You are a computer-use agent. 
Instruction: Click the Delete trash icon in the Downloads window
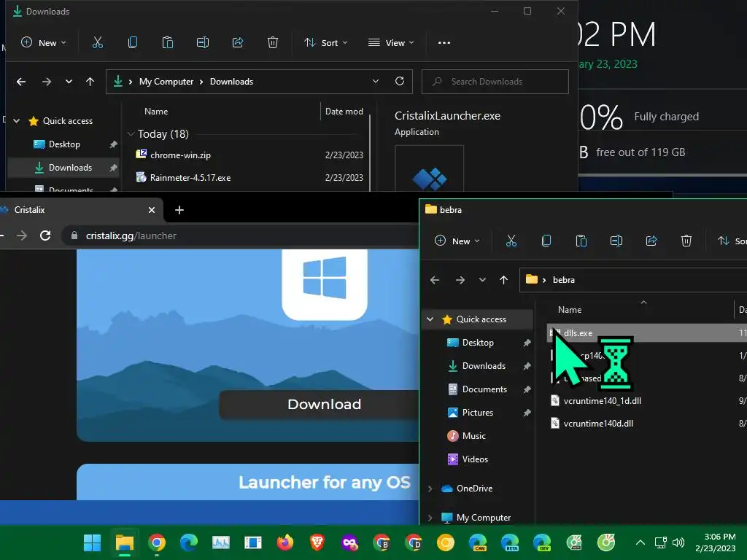click(x=273, y=43)
